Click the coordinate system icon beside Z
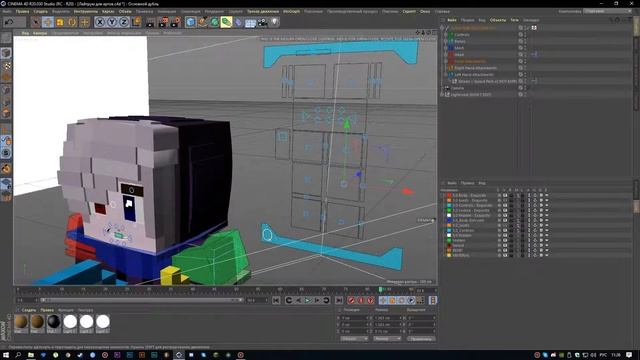 click(x=136, y=22)
